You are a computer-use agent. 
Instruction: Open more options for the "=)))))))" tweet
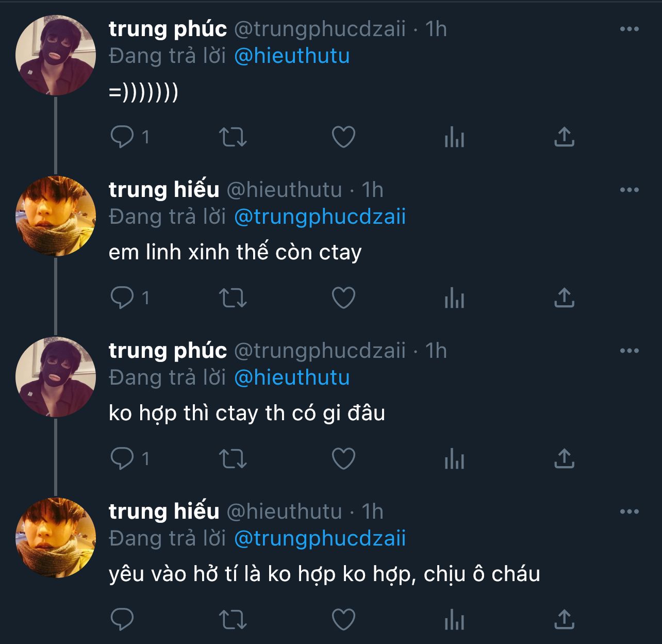tap(629, 29)
